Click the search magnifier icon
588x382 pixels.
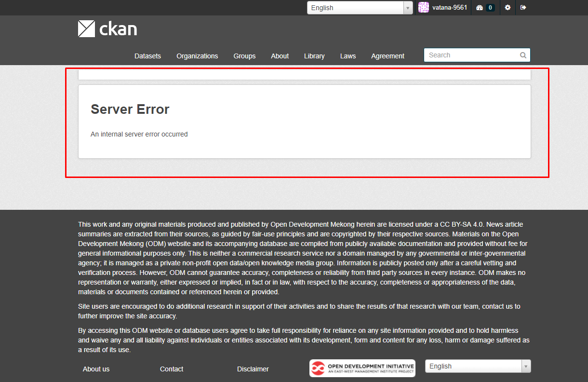[522, 55]
